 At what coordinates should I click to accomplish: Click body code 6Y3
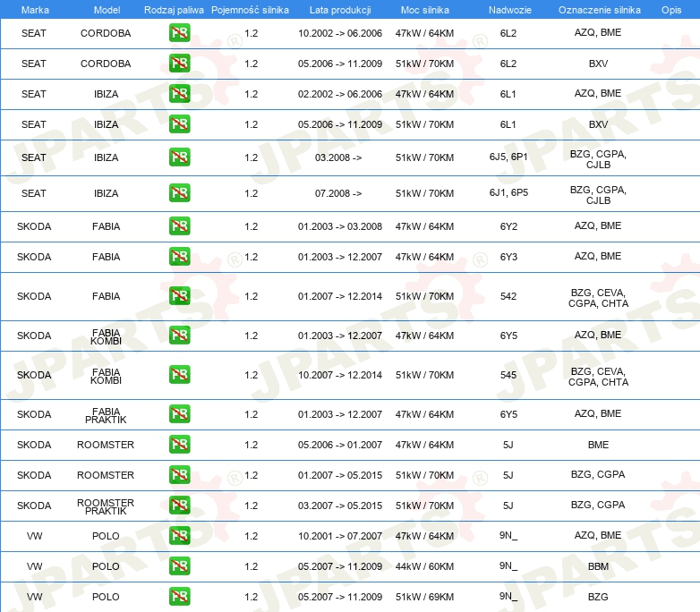[x=508, y=257]
